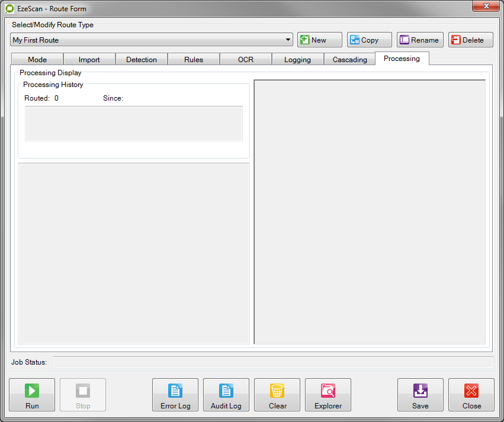The width and height of the screenshot is (504, 422).
Task: Open the Audit Log icon
Action: [x=226, y=391]
